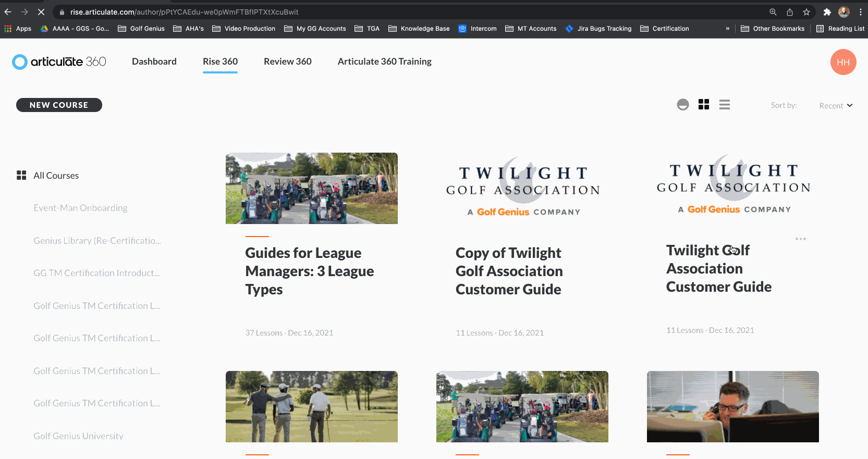Open Knowledge Base bookmark folder
Image resolution: width=868 pixels, height=459 pixels.
pyautogui.click(x=419, y=29)
